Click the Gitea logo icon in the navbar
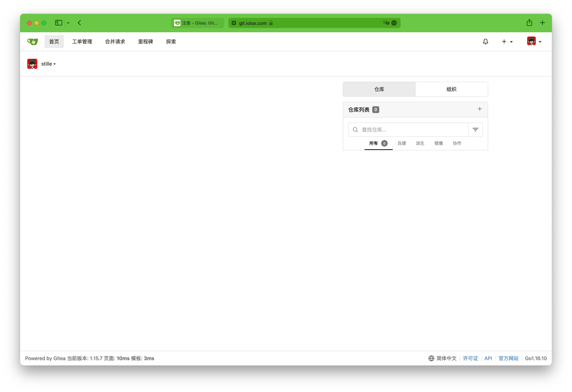Viewport: 572px width, 392px height. point(32,42)
